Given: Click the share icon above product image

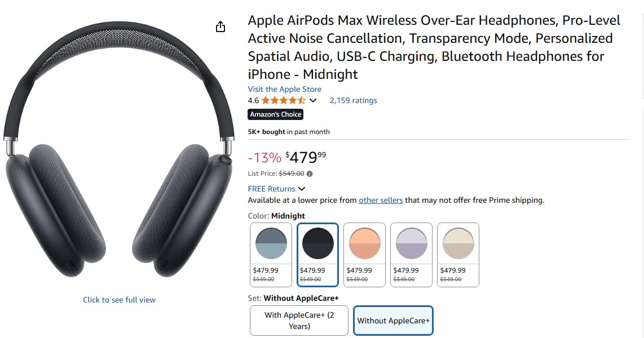Looking at the screenshot, I should pyautogui.click(x=220, y=26).
